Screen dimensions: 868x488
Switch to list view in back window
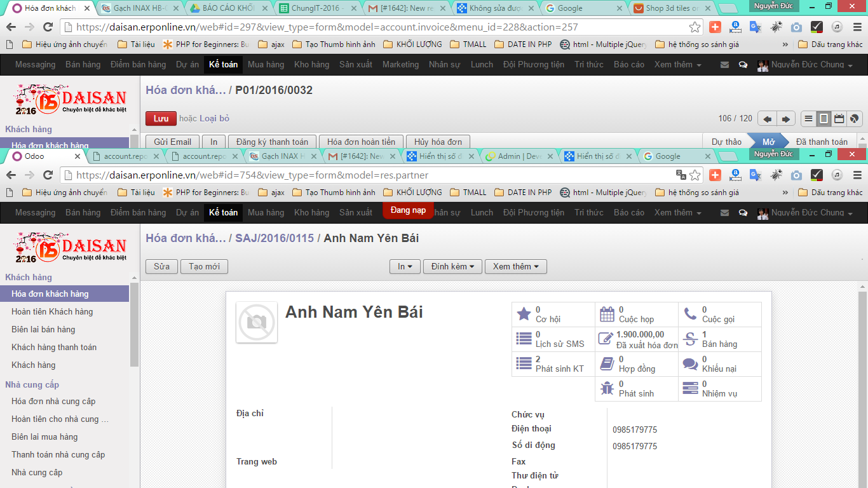[808, 119]
